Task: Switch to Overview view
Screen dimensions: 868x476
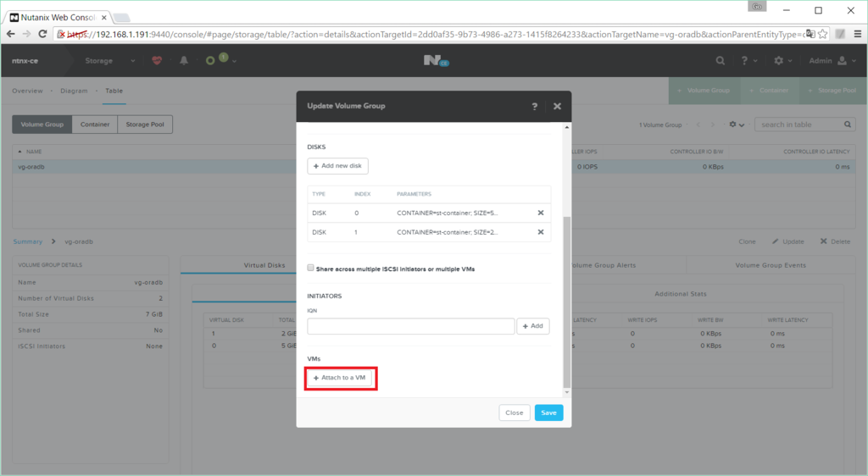Action: coord(27,91)
